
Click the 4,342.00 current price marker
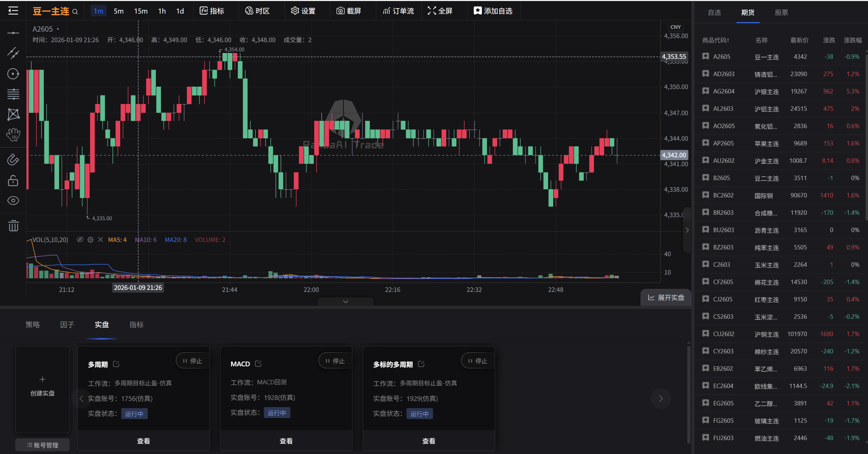click(x=674, y=155)
